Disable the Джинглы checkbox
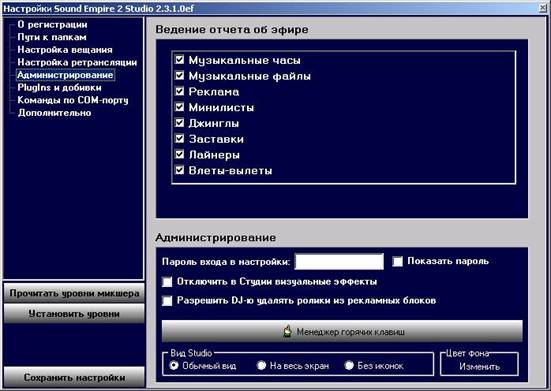The image size is (551, 391). pos(180,123)
